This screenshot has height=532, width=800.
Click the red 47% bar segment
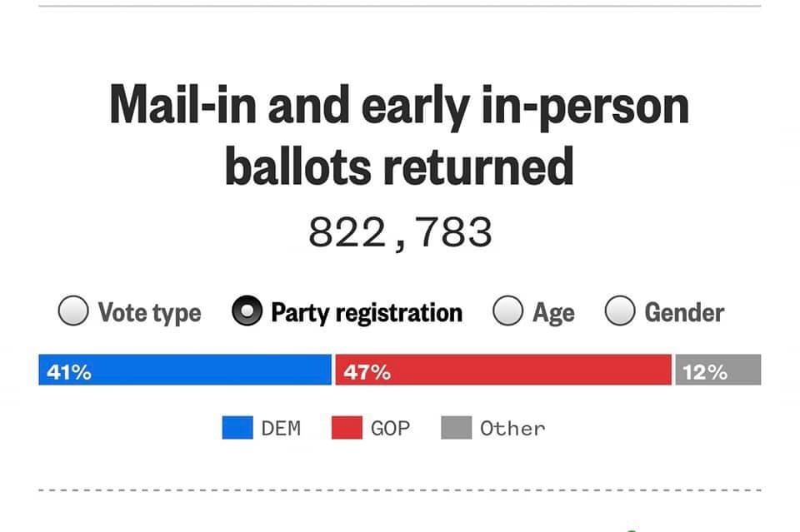[x=503, y=370]
